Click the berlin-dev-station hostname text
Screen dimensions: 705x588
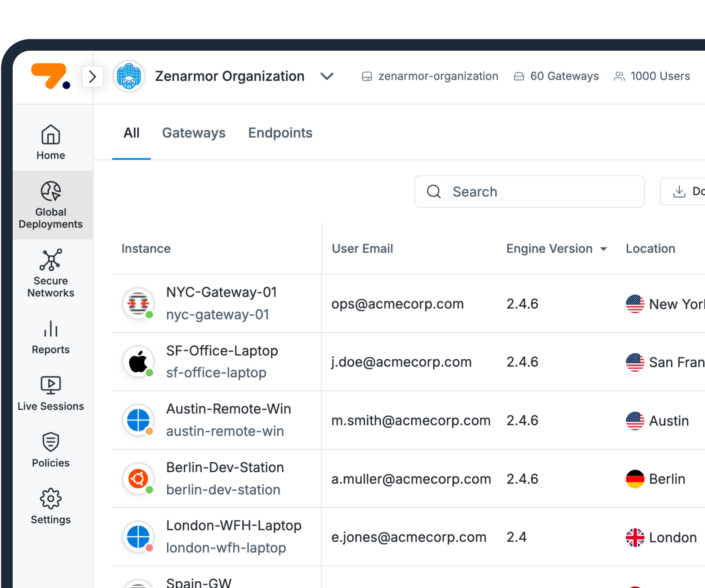pyautogui.click(x=223, y=490)
